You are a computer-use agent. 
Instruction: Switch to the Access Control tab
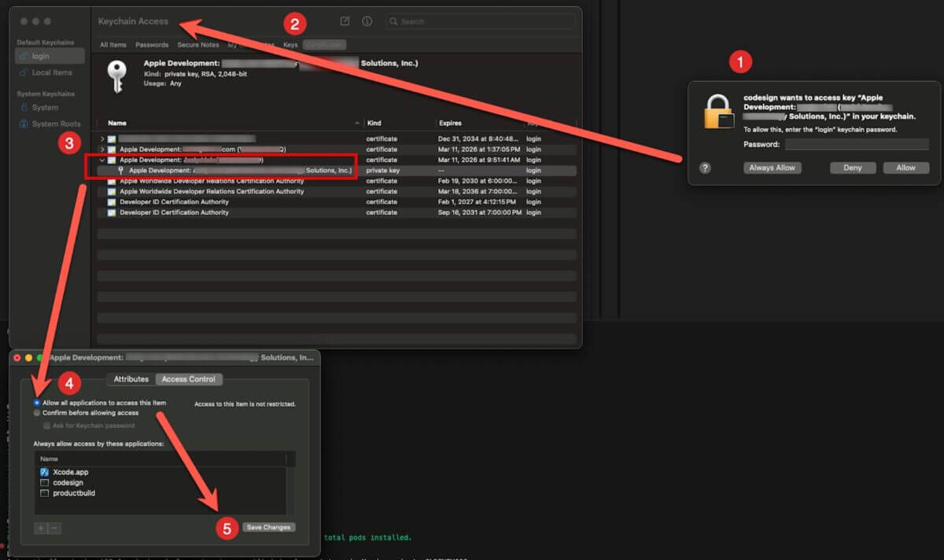tap(189, 379)
